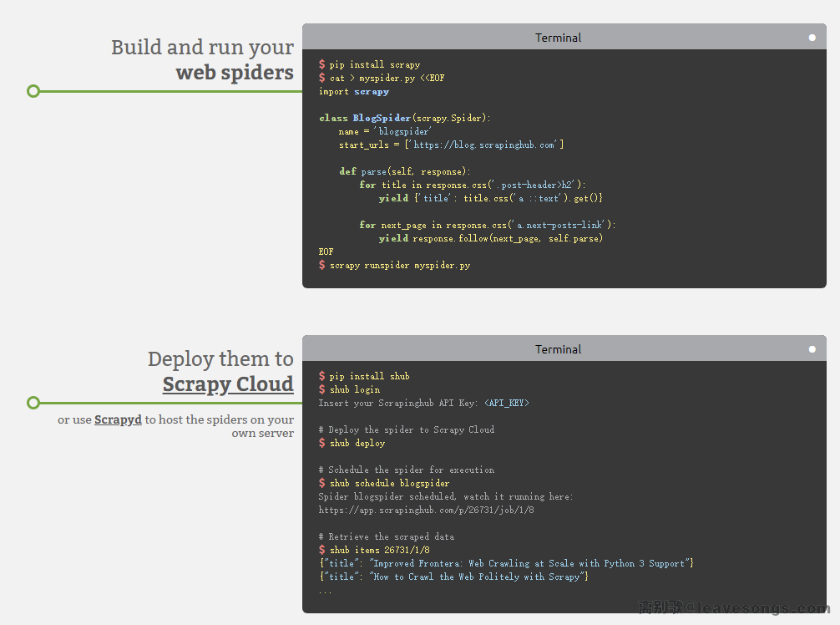The width and height of the screenshot is (840, 625).
Task: Click the white dot on the first Terminal title bar
Action: click(x=812, y=38)
